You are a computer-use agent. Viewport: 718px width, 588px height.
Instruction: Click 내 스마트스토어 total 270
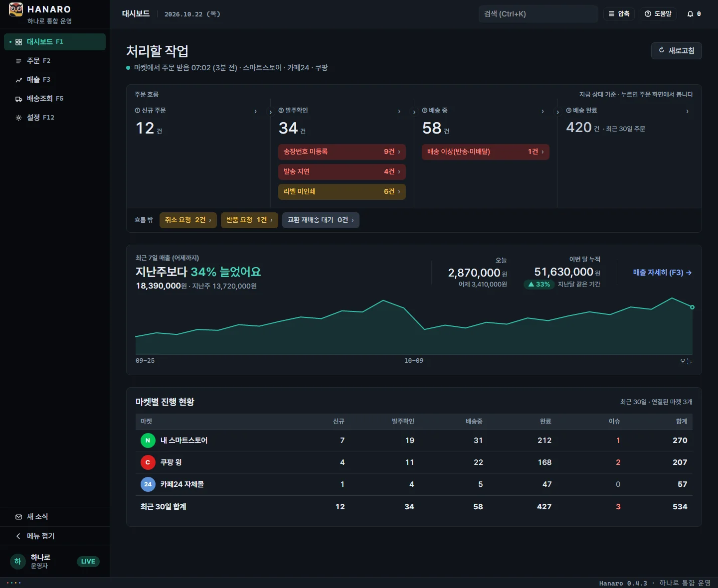680,441
